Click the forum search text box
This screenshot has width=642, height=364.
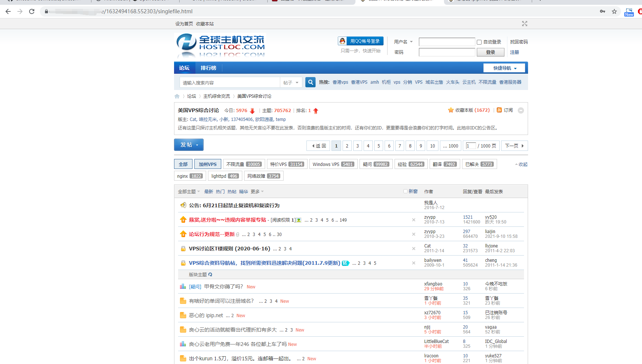pos(230,83)
